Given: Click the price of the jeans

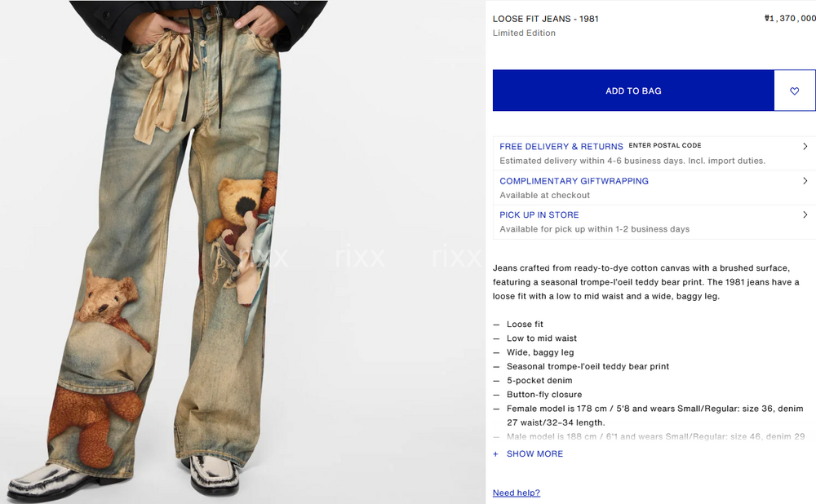Looking at the screenshot, I should click(x=790, y=18).
